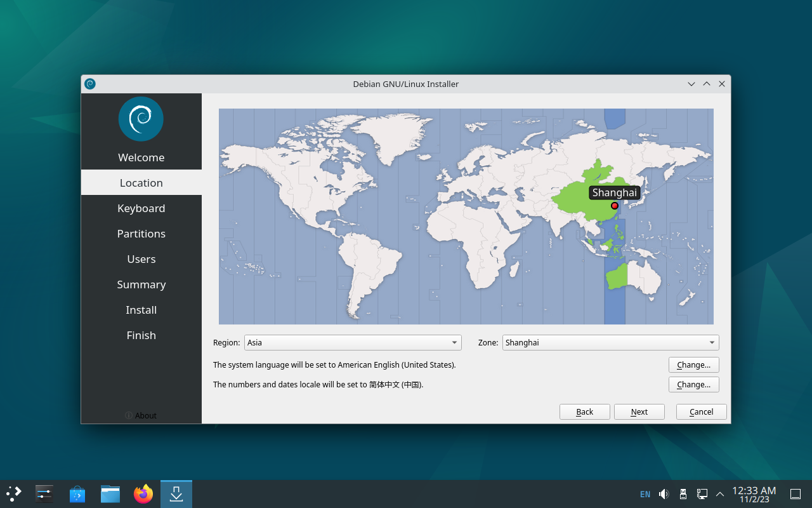The image size is (812, 508).
Task: Click the EN keyboard layout indicator
Action: click(645, 494)
